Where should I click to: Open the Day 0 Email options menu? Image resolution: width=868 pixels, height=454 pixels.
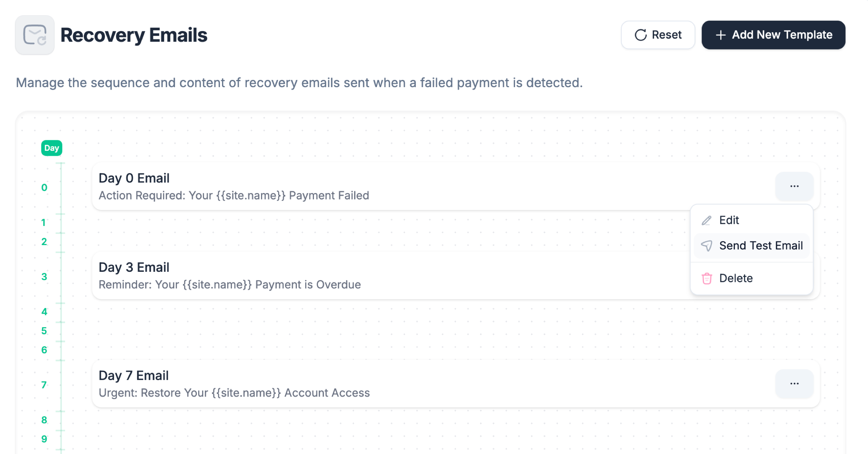pyautogui.click(x=794, y=186)
